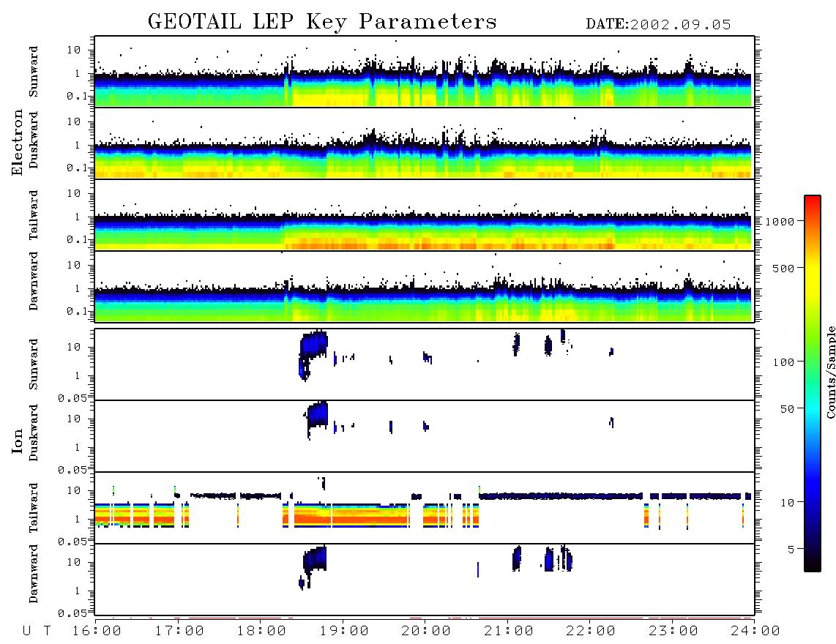The width and height of the screenshot is (836, 644).
Task: Select the Ion 'Dawnward' panel label
Action: tap(34, 574)
